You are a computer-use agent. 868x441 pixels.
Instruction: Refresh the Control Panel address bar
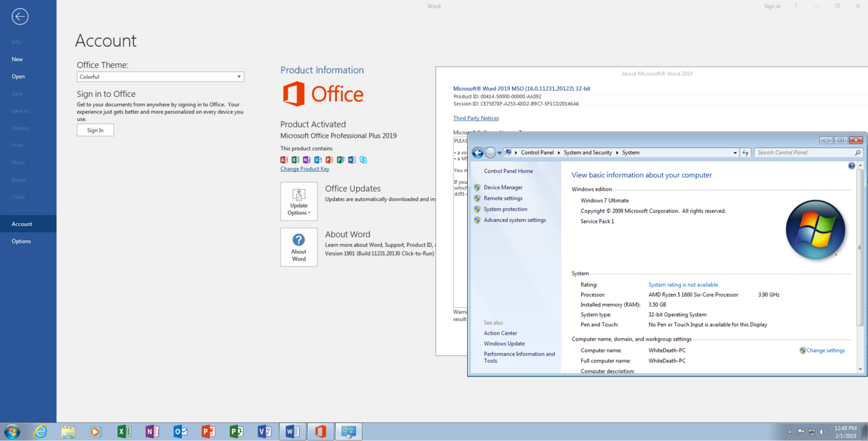click(x=745, y=153)
